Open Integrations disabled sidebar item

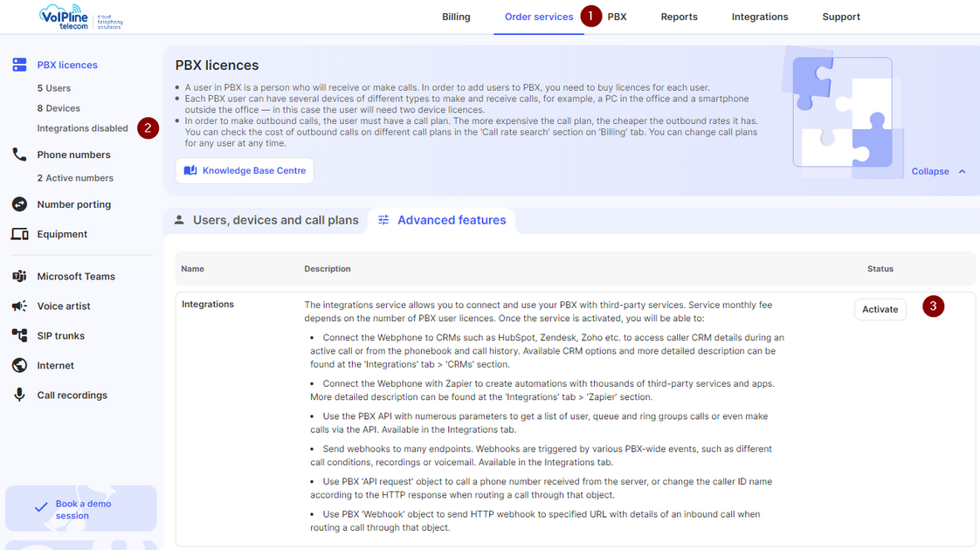click(x=82, y=128)
